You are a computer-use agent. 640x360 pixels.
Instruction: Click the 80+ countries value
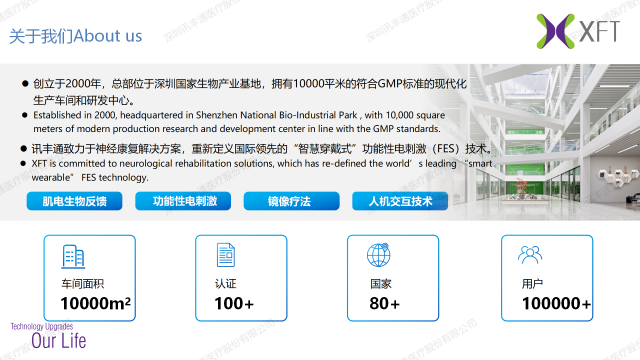point(384,303)
